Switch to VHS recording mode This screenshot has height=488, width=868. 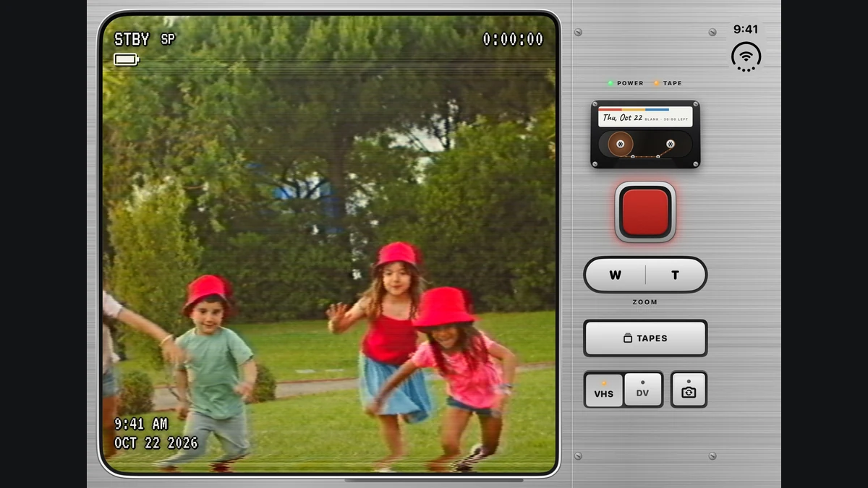tap(604, 390)
